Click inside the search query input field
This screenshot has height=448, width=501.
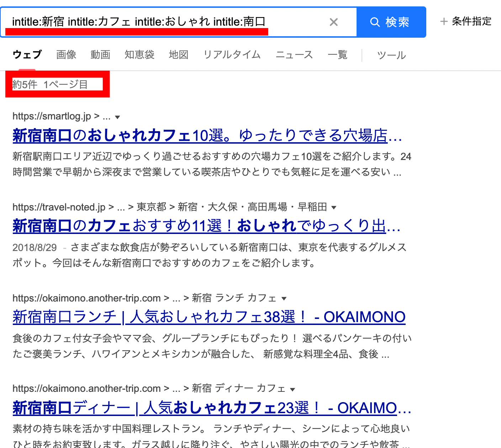(x=164, y=22)
